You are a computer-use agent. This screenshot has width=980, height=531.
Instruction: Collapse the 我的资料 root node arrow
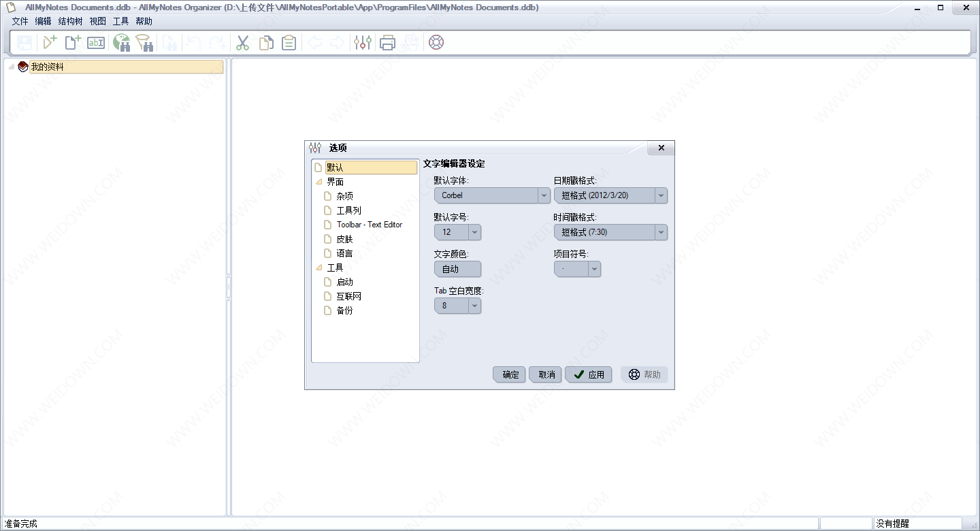pos(12,67)
